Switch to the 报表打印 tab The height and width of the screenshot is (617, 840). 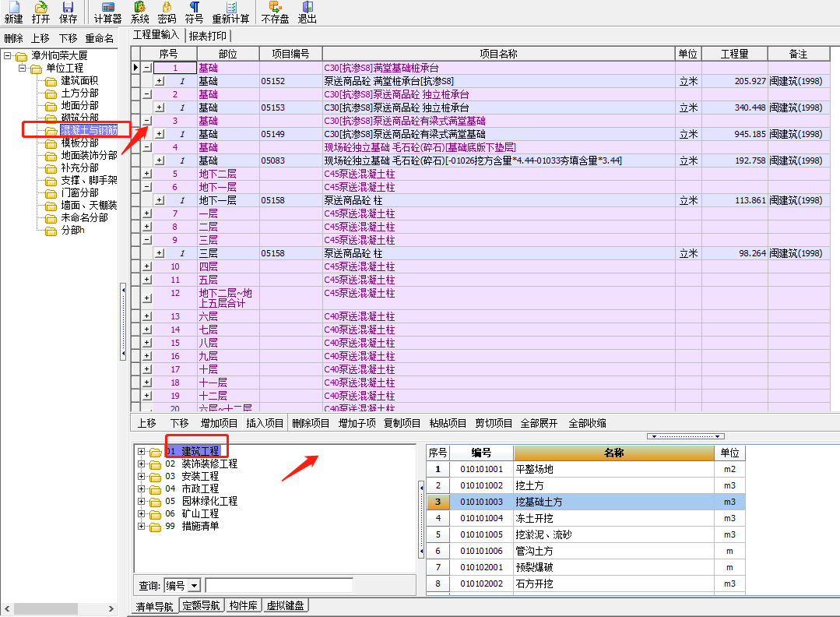[208, 36]
